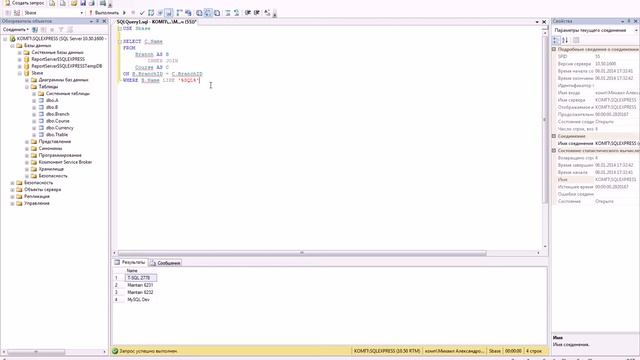The width and height of the screenshot is (640, 360).
Task: Select ReportServer$SQLEXPRESSTempDB database
Action: (x=67, y=66)
